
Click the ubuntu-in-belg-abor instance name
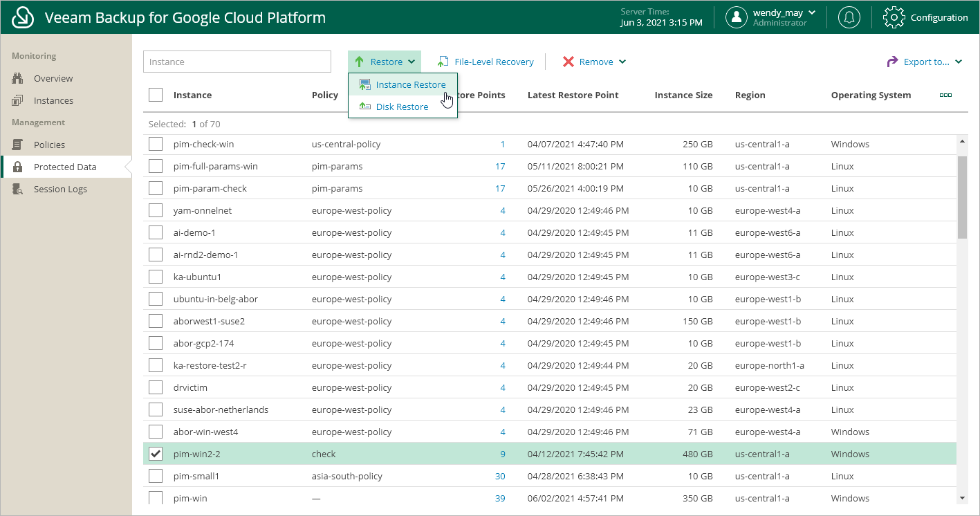[215, 299]
